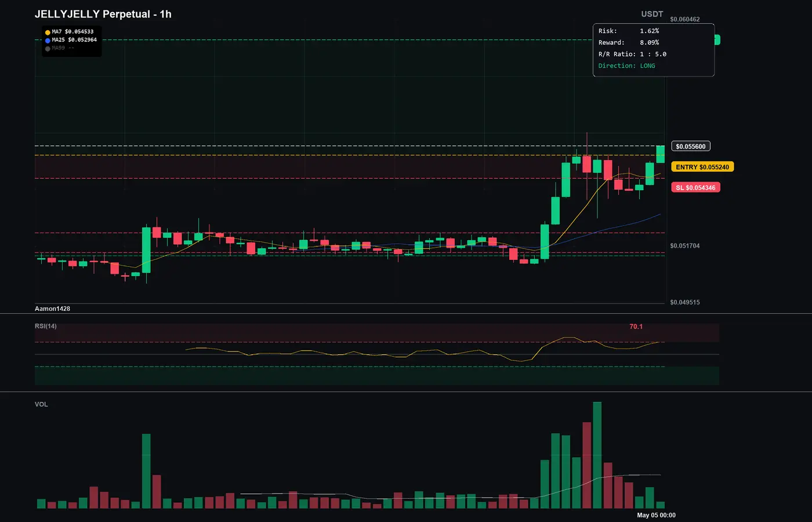Click the $0.051704 price axis label
This screenshot has height=522, width=812.
(685, 246)
